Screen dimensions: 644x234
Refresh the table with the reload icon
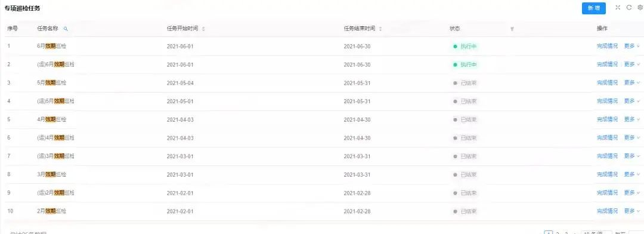pyautogui.click(x=629, y=7)
